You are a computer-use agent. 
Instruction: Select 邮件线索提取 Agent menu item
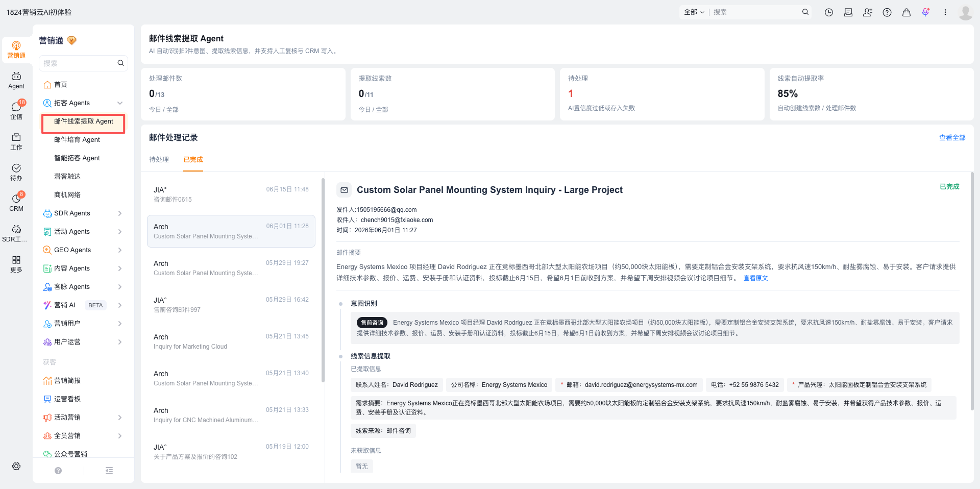[x=84, y=121]
